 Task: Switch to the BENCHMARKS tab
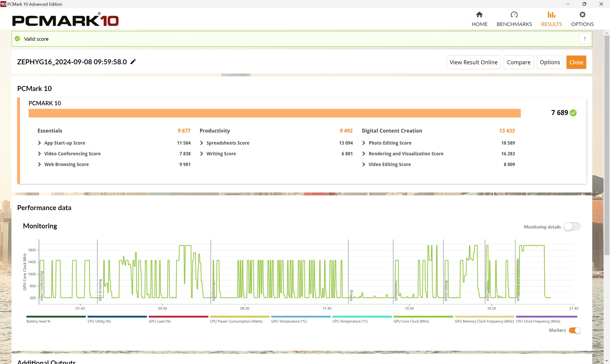[514, 19]
